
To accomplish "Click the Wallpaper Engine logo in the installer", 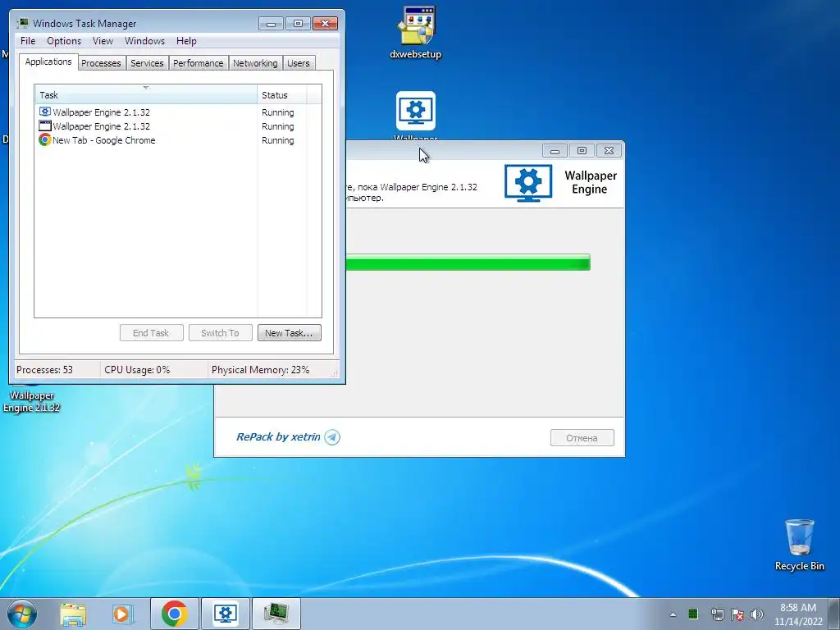I will pyautogui.click(x=528, y=183).
